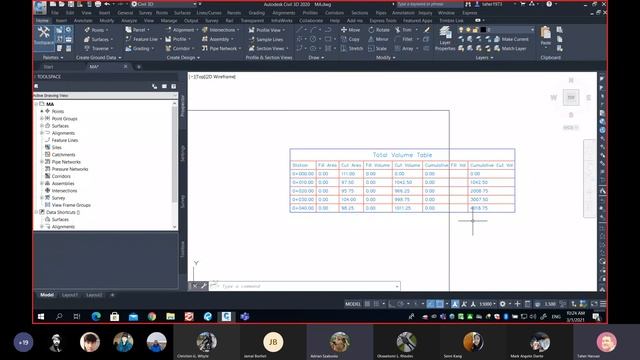Open the Surfaces menu in menu bar
The width and height of the screenshot is (640, 360).
coord(182,13)
